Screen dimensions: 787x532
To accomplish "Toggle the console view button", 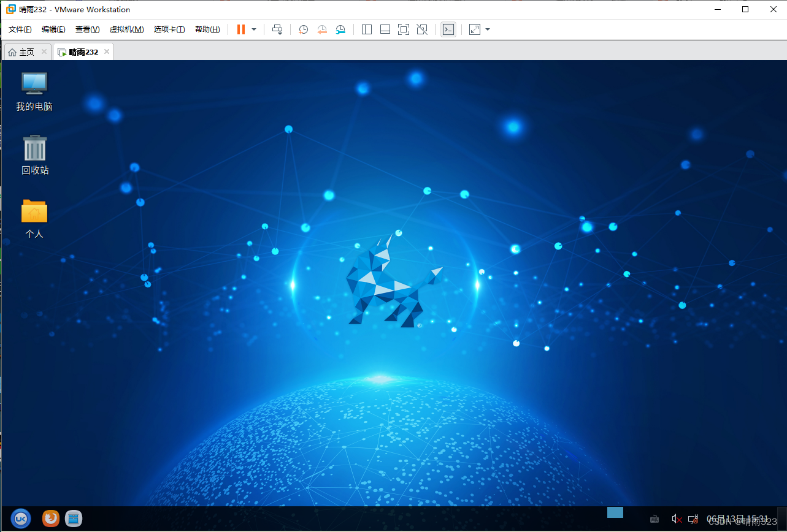I will coord(448,29).
